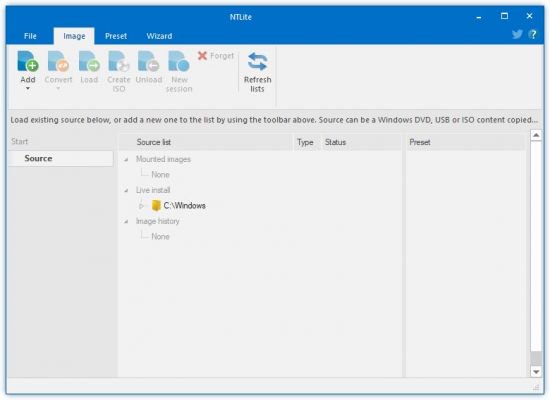This screenshot has height=400, width=550.
Task: Switch to the Preset ribbon tab
Action: 116,36
